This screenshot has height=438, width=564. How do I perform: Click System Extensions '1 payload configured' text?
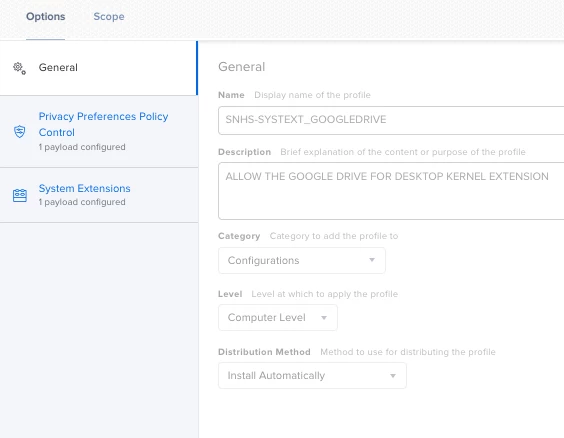[x=82, y=202]
